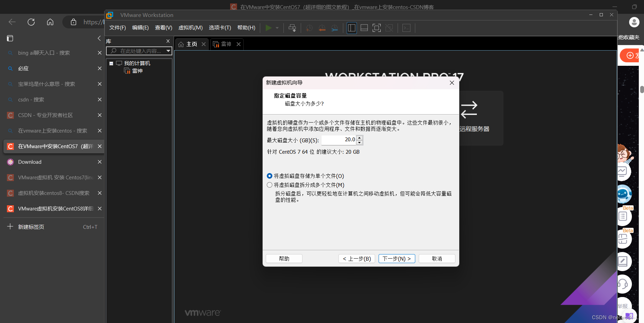Open the 选项卡(T) menu
Viewport: 644px width, 323px height.
220,28
